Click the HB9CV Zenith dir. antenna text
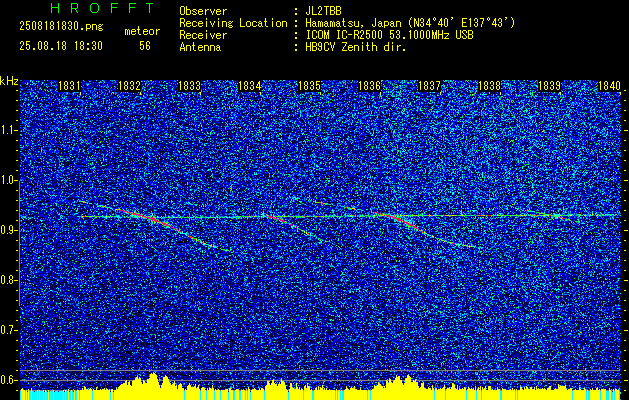The width and height of the screenshot is (629, 400). click(x=356, y=47)
